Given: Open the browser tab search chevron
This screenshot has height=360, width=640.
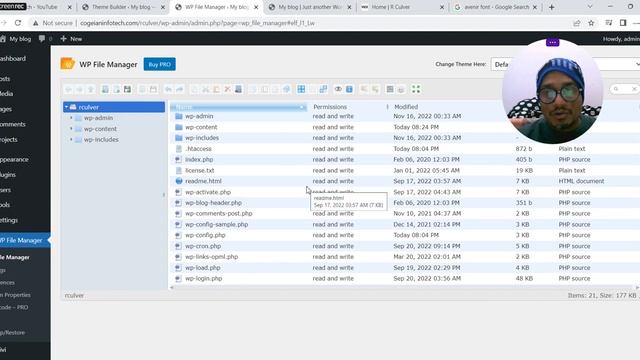Looking at the screenshot, I should click(589, 7).
